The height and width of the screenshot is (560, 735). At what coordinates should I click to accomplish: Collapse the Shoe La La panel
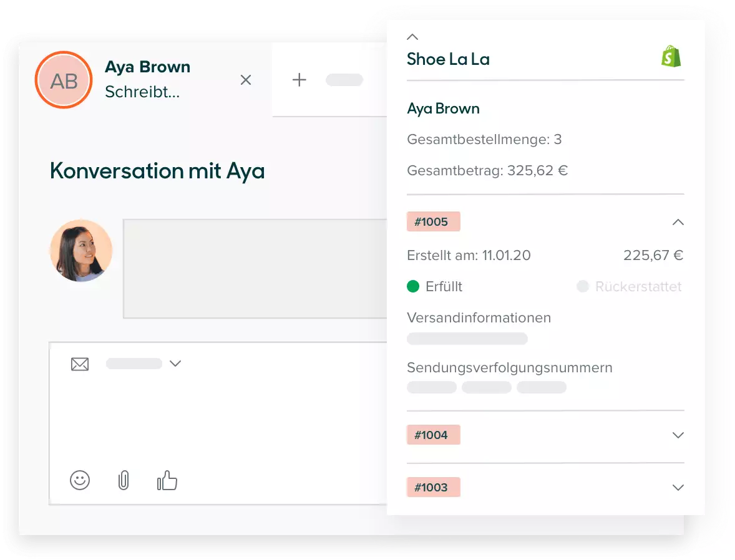pyautogui.click(x=412, y=37)
